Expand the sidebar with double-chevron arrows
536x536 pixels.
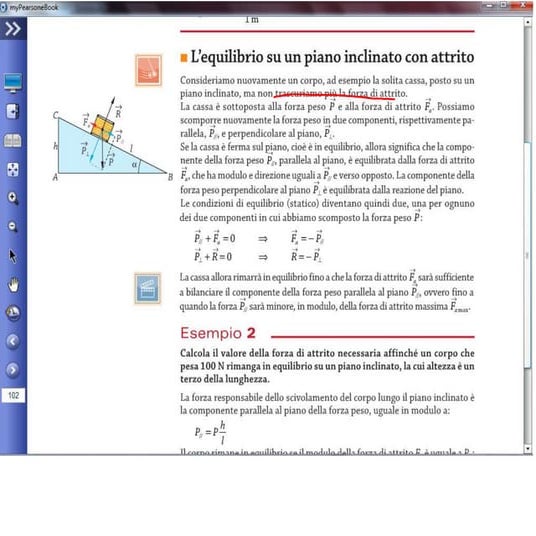tap(13, 29)
